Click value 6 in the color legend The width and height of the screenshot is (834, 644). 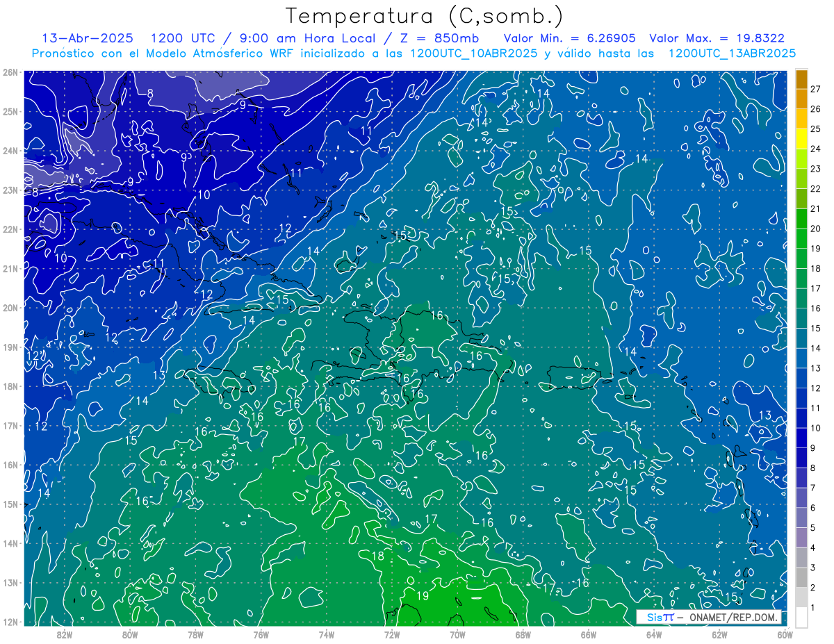pos(813,508)
